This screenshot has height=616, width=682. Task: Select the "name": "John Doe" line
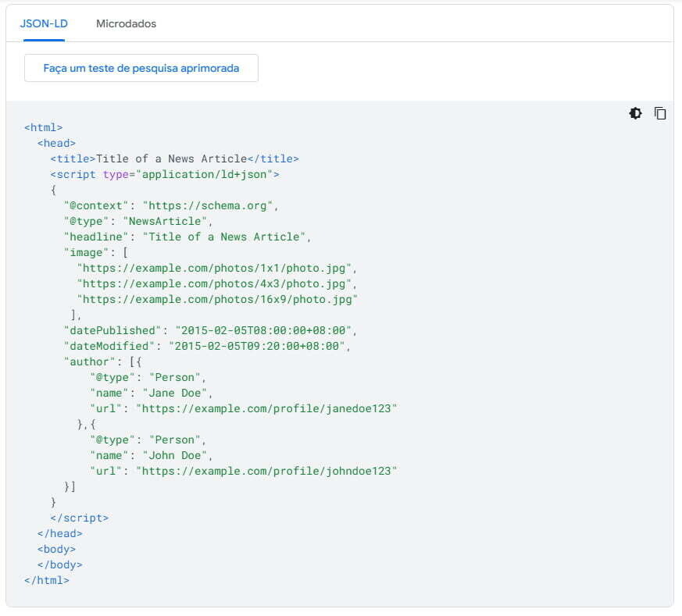click(151, 456)
